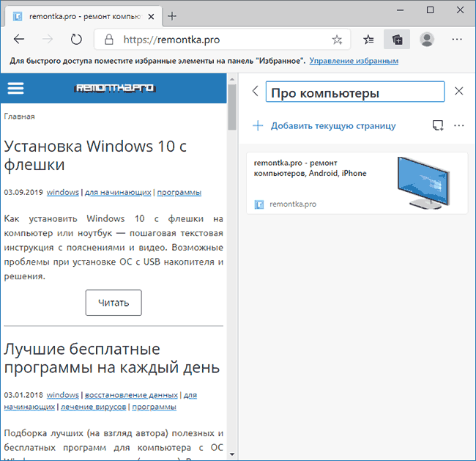Click remontka.pro favicon in collection card
476x461 pixels.
(x=259, y=204)
